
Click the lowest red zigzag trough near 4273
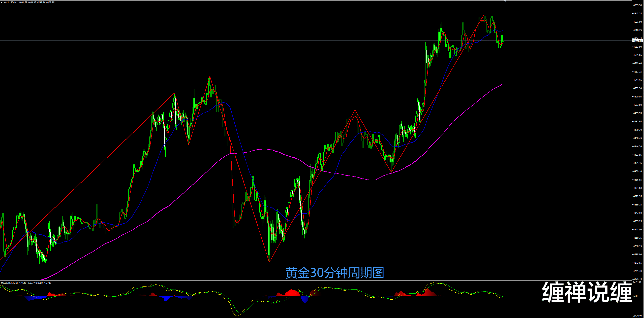(x=269, y=262)
